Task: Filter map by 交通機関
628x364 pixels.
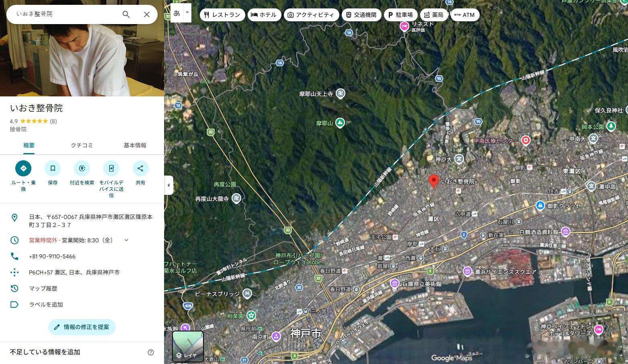Action: (x=361, y=15)
